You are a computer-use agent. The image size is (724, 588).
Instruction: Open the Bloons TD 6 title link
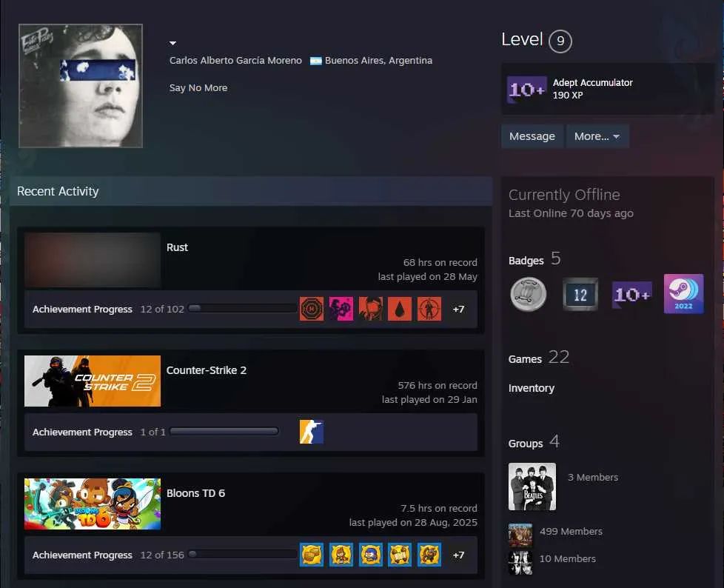[x=195, y=493]
